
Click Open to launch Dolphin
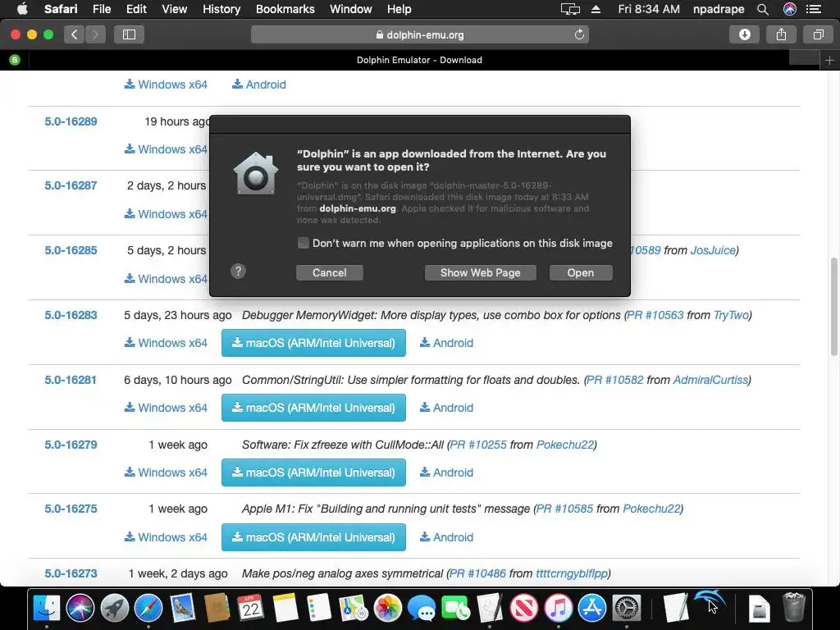[581, 272]
